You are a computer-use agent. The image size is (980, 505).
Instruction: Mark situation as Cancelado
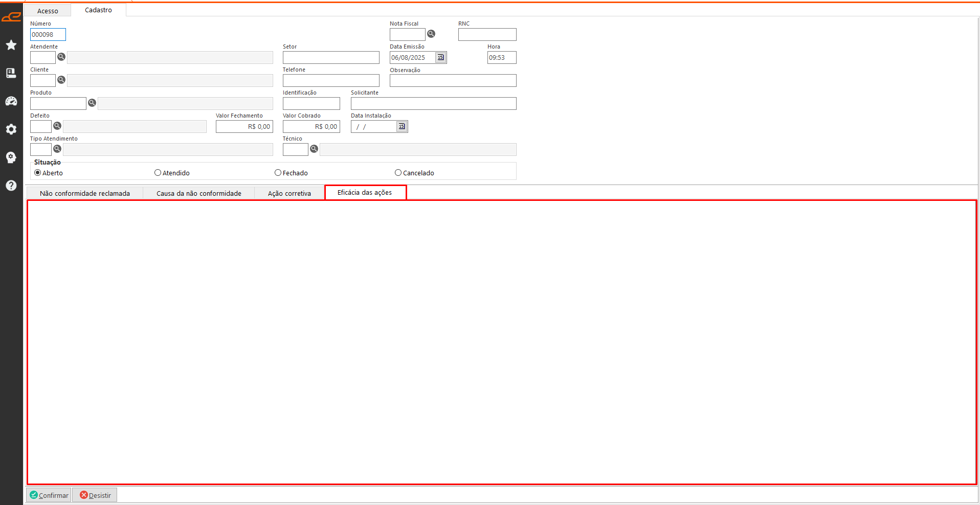click(x=398, y=173)
